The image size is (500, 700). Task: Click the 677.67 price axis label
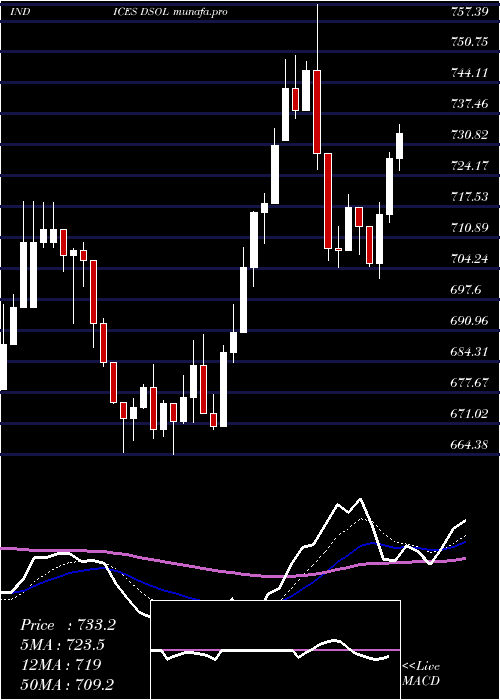[x=467, y=383]
